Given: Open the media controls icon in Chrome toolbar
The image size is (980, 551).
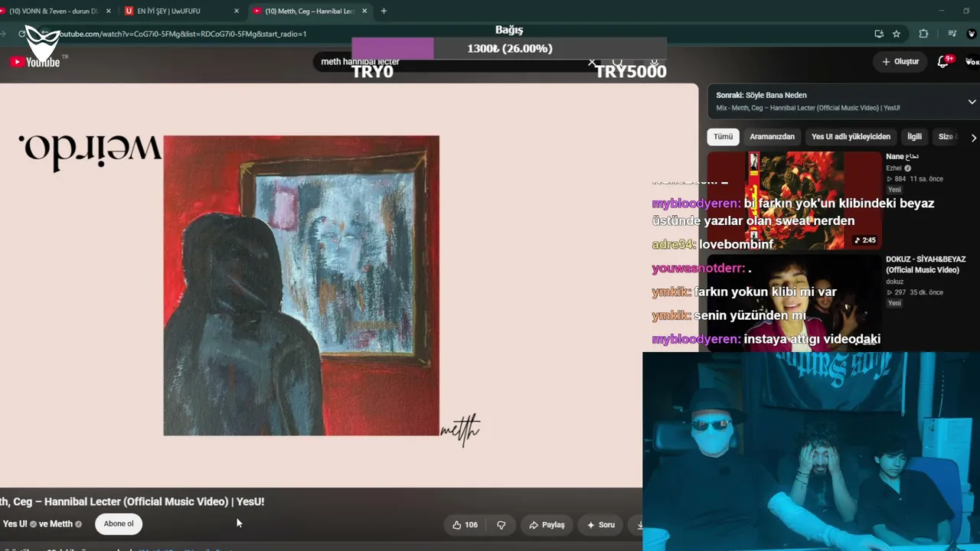Looking at the screenshot, I should (952, 34).
